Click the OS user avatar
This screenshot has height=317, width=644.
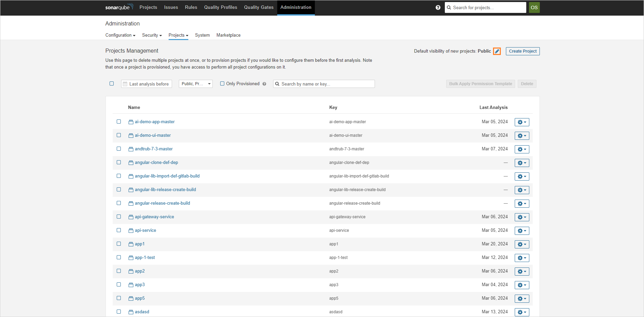tap(534, 7)
